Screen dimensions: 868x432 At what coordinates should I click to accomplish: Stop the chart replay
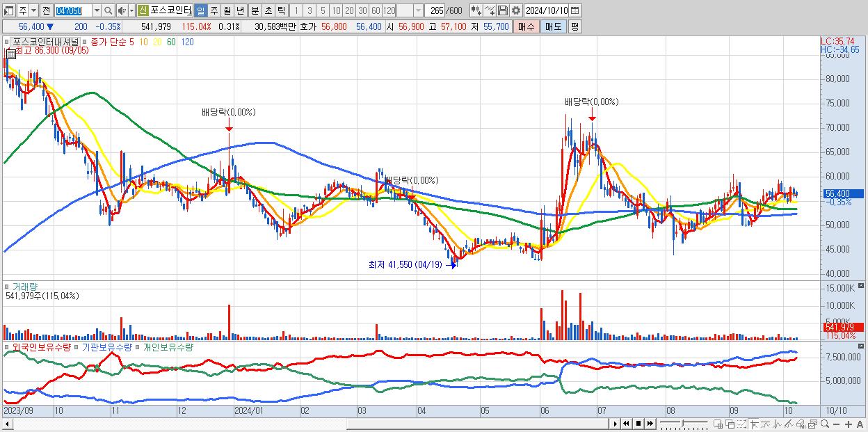pos(638,424)
